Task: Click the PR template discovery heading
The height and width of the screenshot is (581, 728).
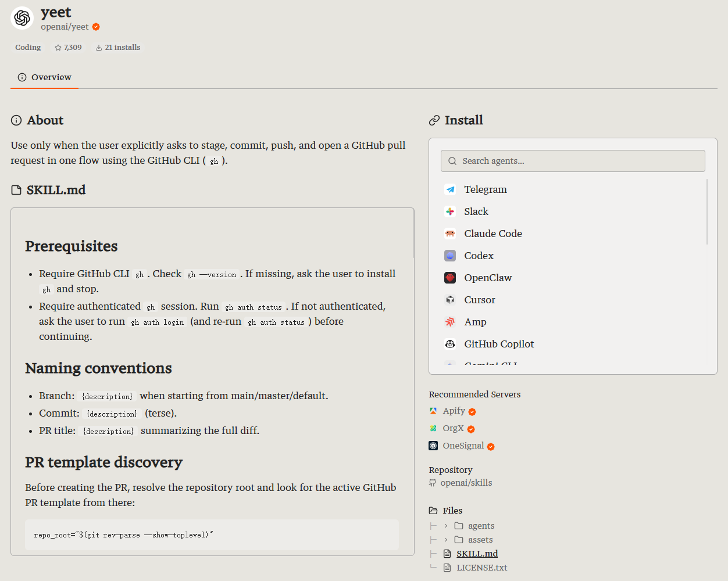Action: click(104, 462)
